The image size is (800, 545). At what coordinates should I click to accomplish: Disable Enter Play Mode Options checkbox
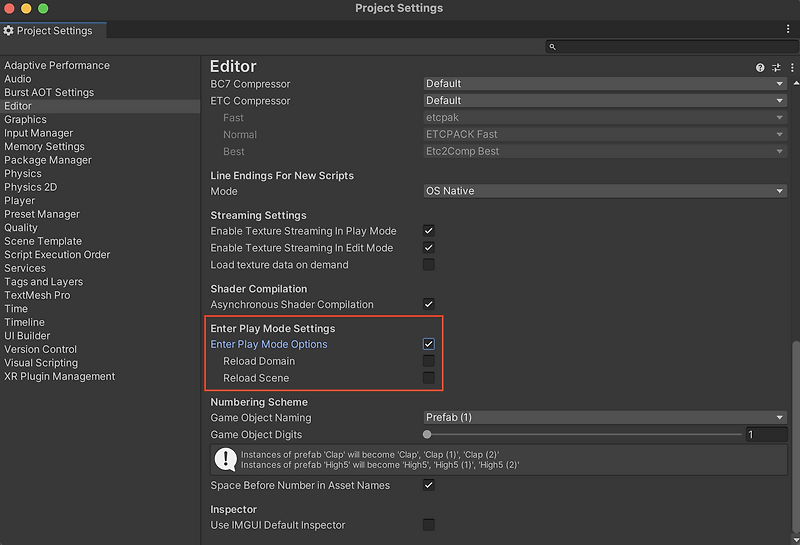[428, 344]
